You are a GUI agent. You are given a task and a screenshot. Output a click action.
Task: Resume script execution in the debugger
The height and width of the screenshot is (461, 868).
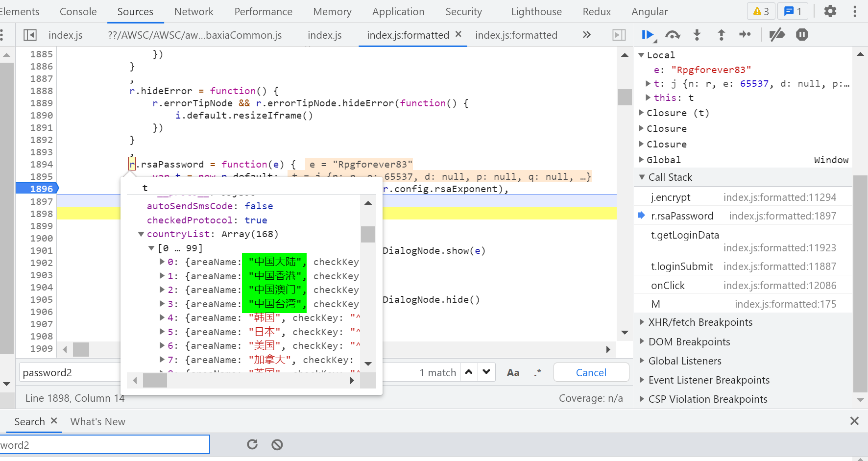coord(648,35)
